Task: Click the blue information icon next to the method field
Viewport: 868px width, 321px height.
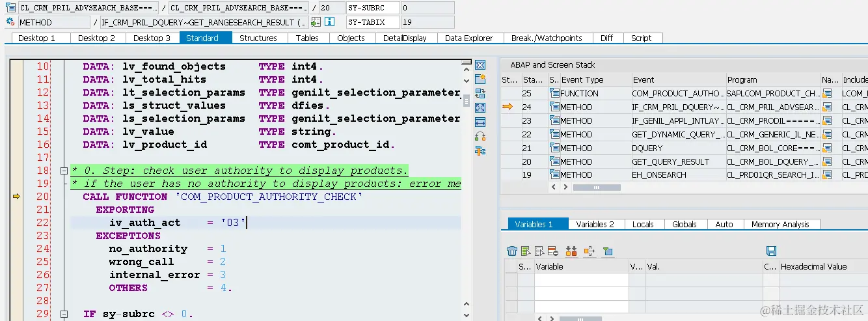Action: coord(329,22)
